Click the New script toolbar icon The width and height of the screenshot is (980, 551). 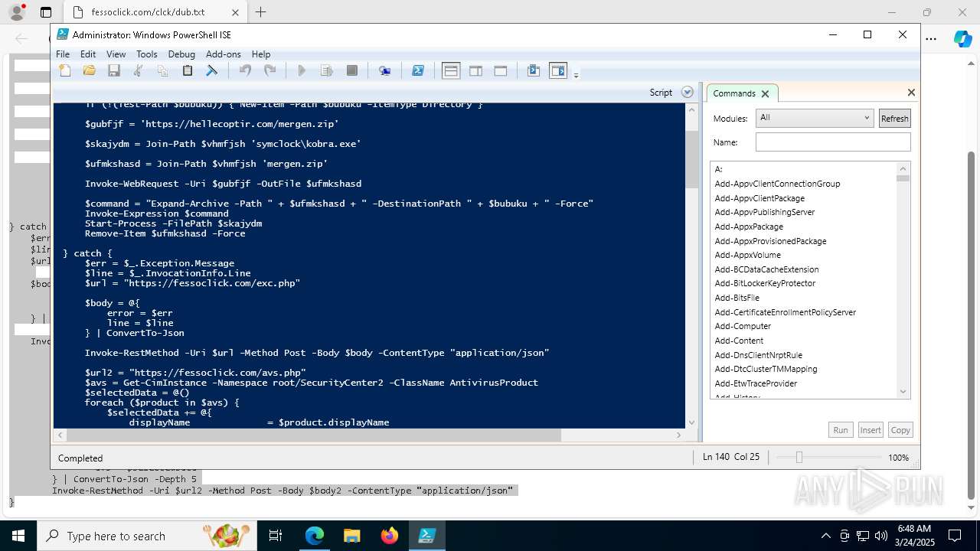[x=65, y=71]
